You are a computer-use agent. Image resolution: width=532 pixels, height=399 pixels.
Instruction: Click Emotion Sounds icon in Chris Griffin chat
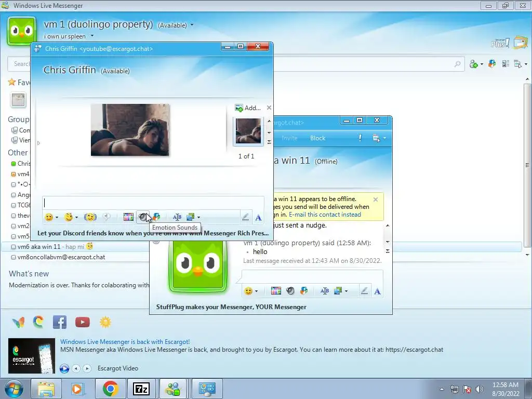(x=142, y=217)
